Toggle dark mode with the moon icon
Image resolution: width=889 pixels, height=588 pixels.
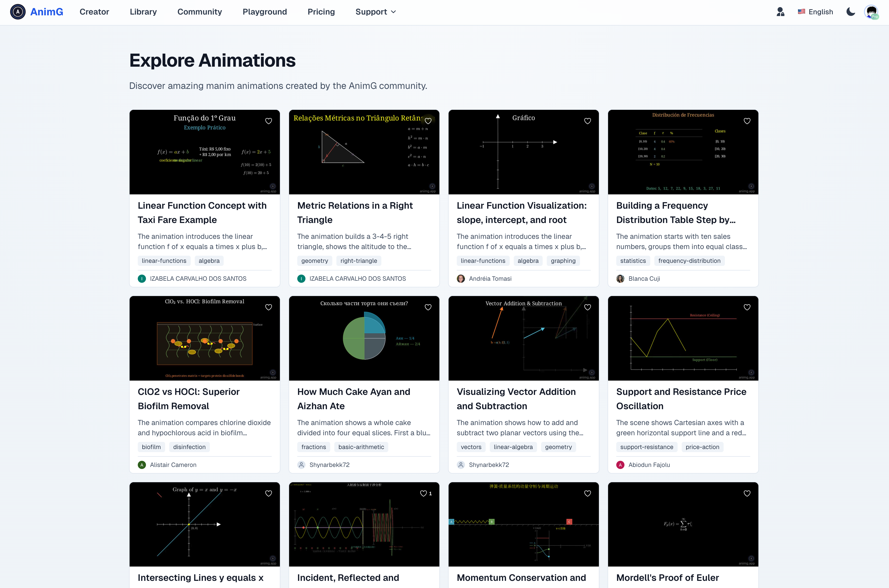click(850, 12)
